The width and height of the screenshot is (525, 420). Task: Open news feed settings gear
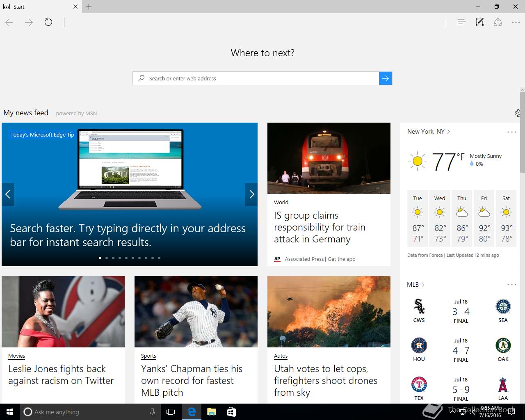518,113
